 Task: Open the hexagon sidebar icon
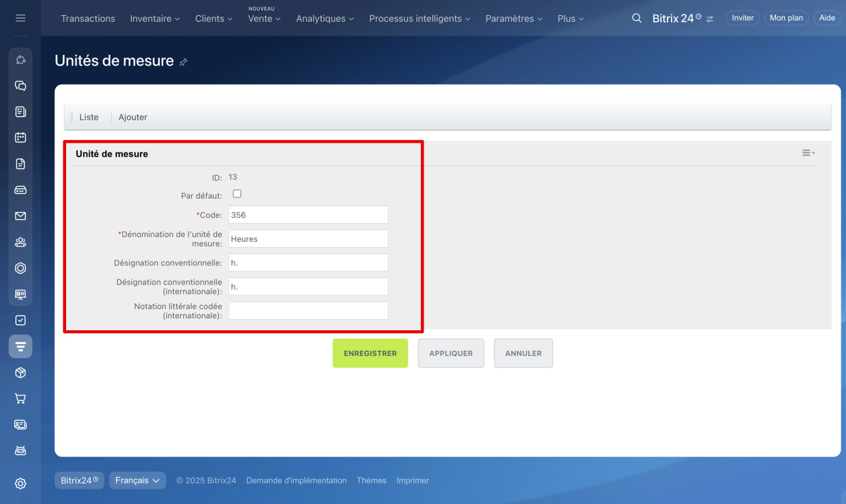click(20, 268)
